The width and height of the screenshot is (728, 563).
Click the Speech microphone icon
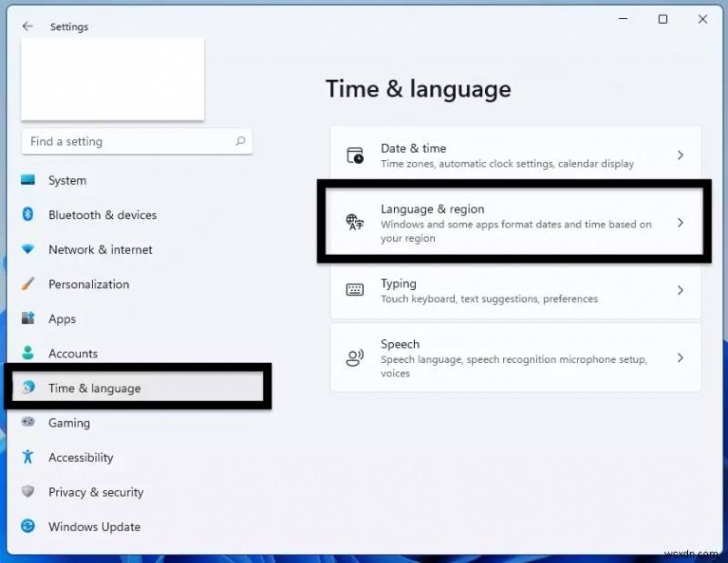tap(356, 357)
